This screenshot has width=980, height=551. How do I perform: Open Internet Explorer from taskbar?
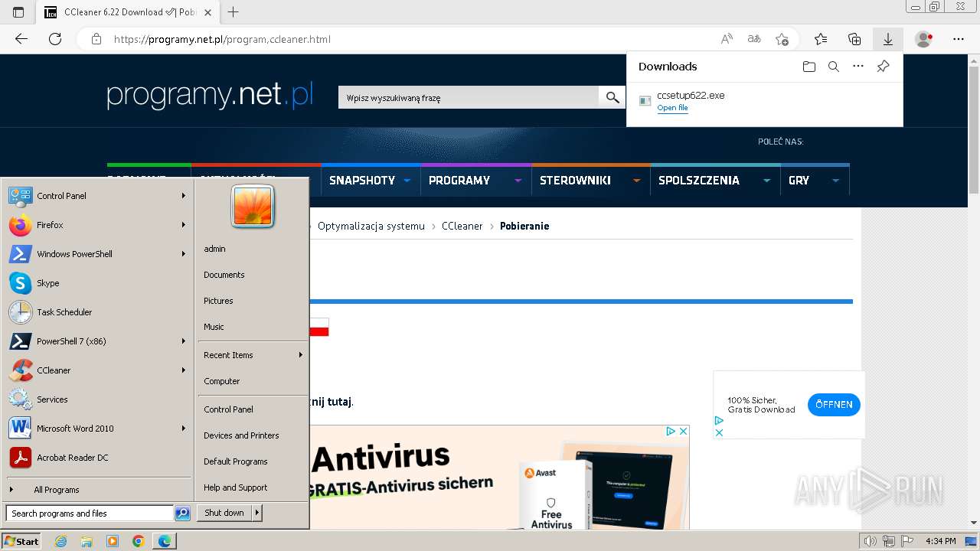pyautogui.click(x=61, y=541)
